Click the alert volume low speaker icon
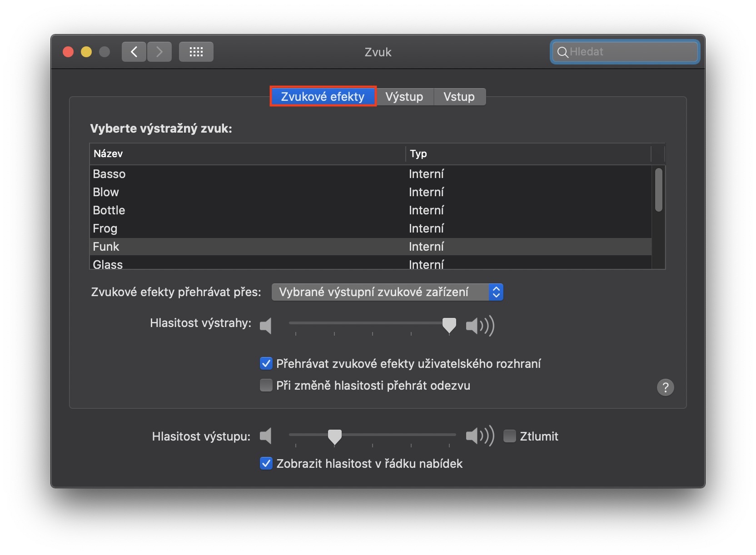This screenshot has height=555, width=756. pos(266,326)
